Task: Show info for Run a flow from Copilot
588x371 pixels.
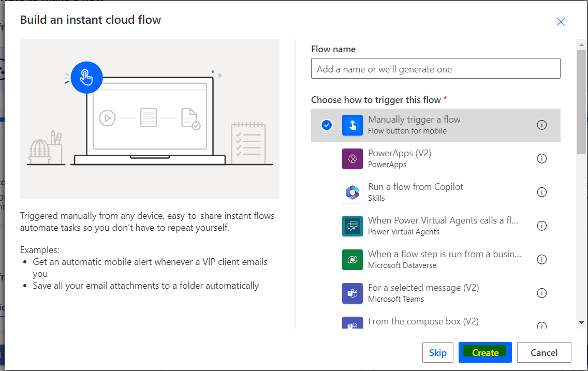Action: 541,192
